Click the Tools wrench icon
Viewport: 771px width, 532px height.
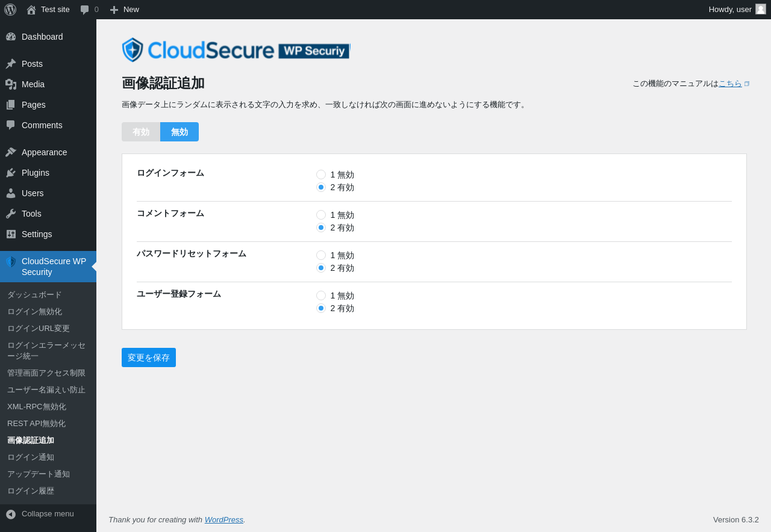tap(11, 214)
